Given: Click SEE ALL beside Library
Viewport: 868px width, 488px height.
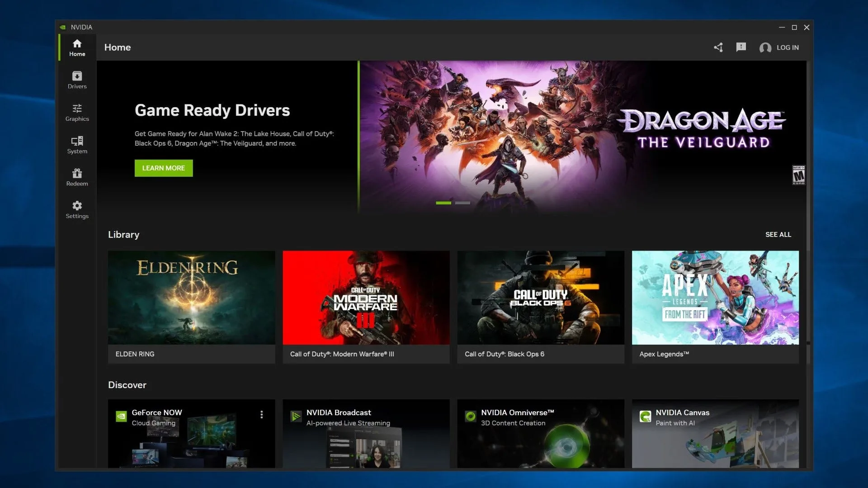Looking at the screenshot, I should coord(778,235).
